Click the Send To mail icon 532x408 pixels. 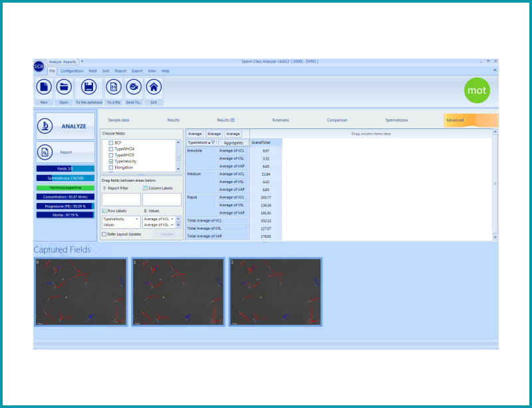pos(134,87)
